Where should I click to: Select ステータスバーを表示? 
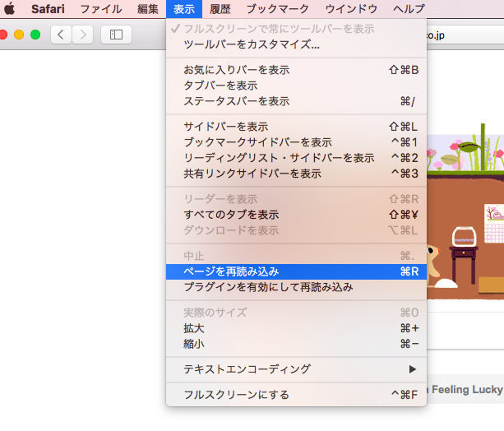[296, 101]
